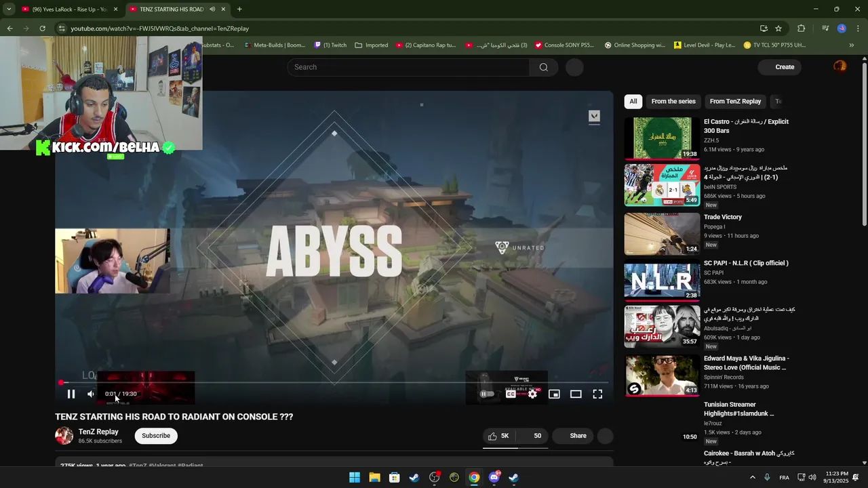Open Chrome profile avatar
This screenshot has height=488, width=868.
[x=842, y=28]
